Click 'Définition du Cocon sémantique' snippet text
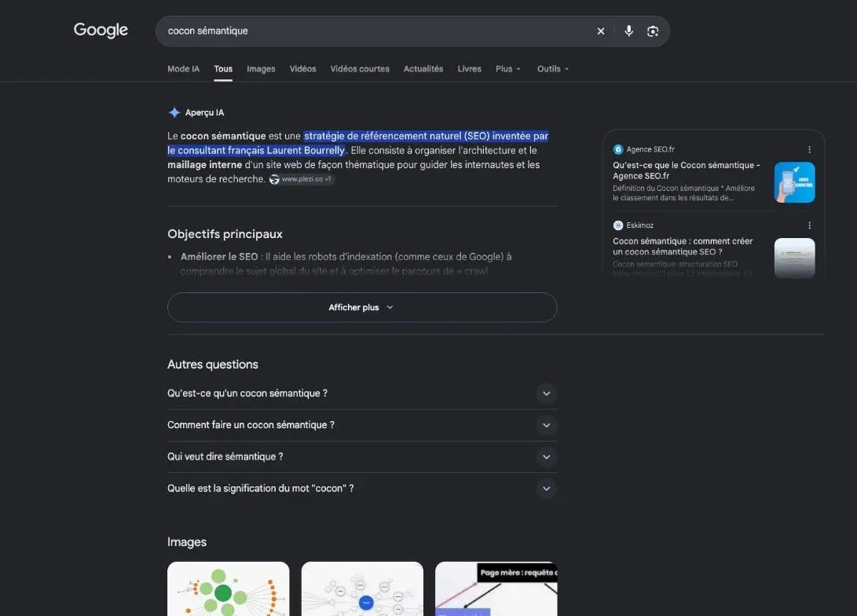The image size is (857, 616). [x=683, y=193]
